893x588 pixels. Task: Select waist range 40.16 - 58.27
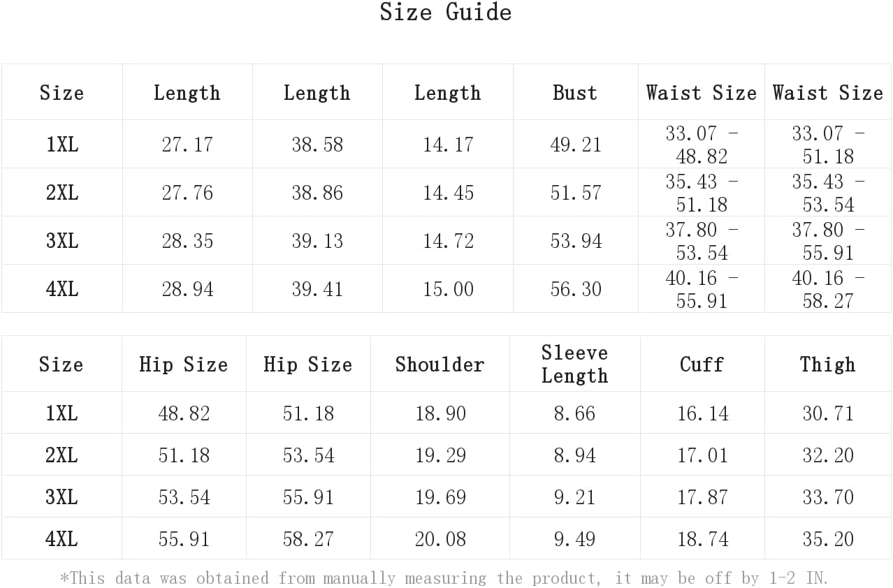tap(828, 289)
